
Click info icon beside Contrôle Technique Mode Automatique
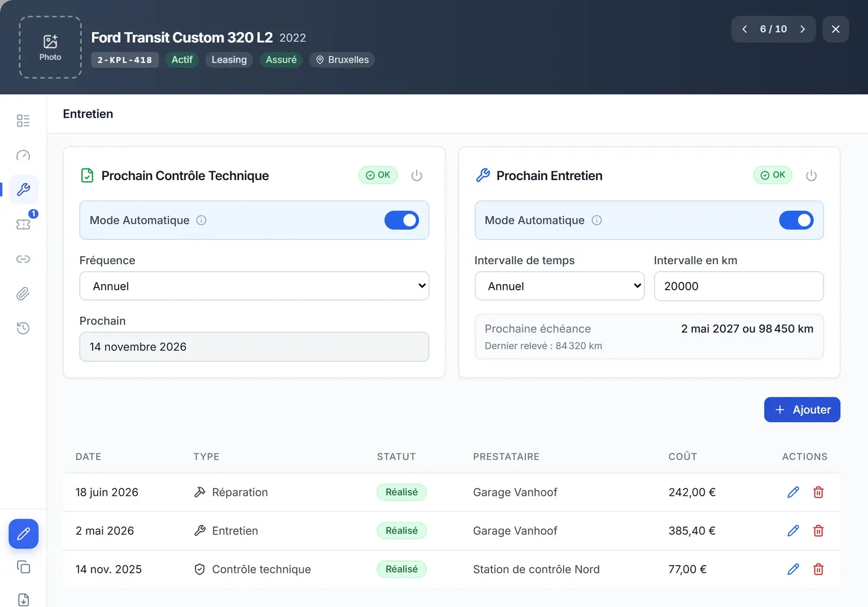click(x=201, y=220)
